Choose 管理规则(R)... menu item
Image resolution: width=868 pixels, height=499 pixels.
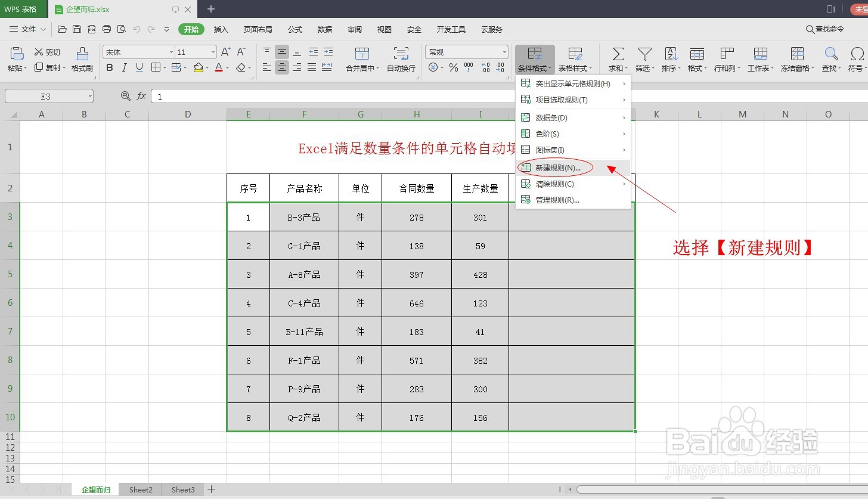tap(573, 200)
